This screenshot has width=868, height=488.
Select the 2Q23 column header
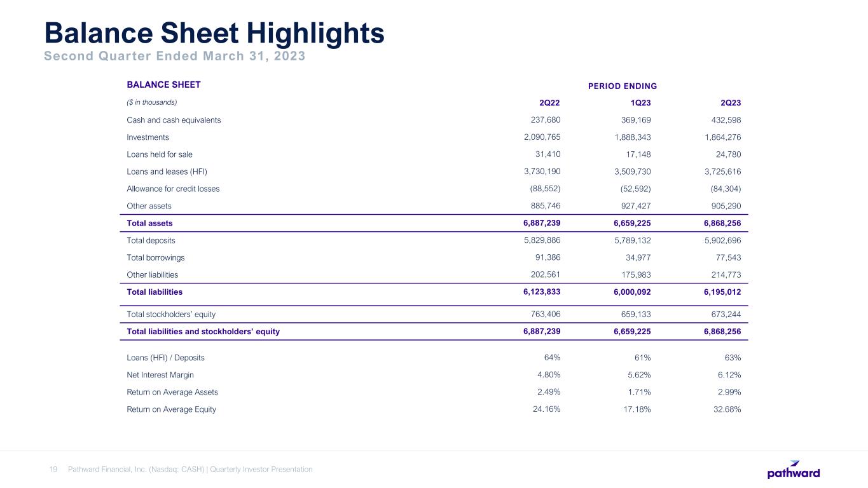click(x=730, y=103)
